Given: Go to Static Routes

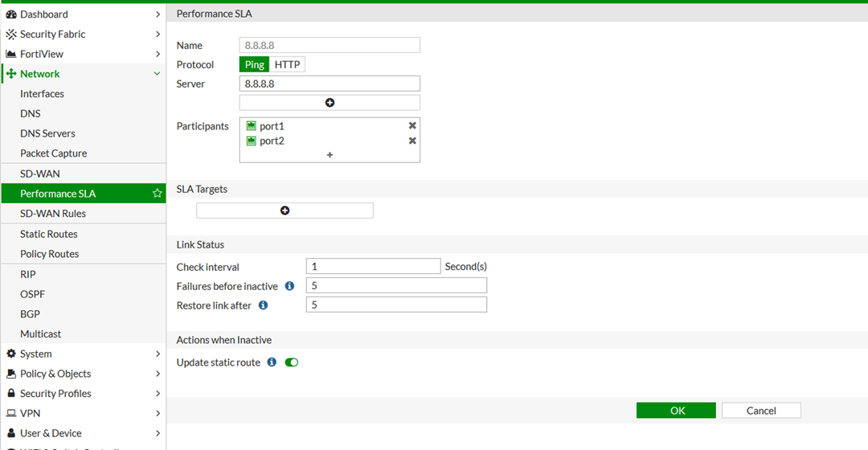Looking at the screenshot, I should 49,234.
